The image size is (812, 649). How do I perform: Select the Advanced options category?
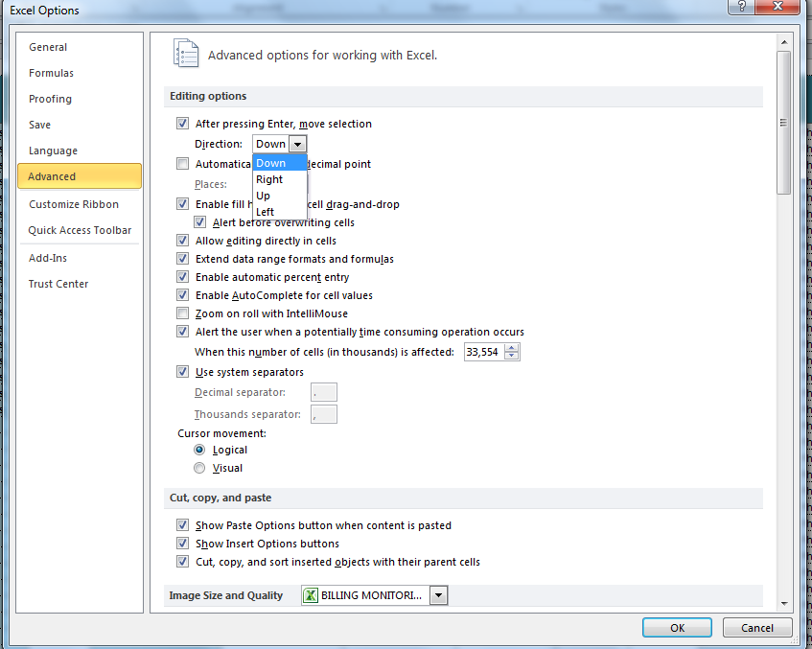[80, 176]
